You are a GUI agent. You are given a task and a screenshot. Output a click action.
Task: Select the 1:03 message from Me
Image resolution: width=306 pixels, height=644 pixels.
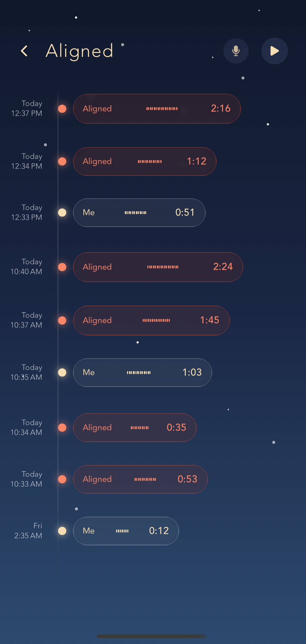(x=142, y=372)
